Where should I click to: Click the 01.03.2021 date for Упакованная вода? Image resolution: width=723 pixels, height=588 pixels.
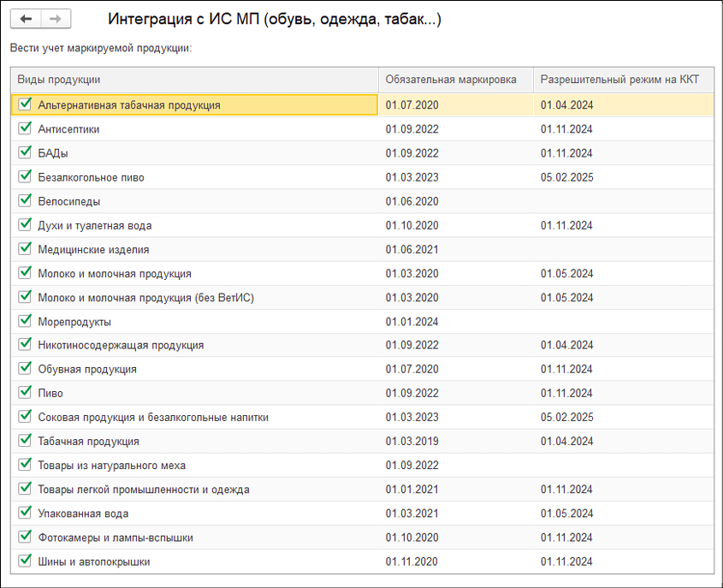[412, 514]
